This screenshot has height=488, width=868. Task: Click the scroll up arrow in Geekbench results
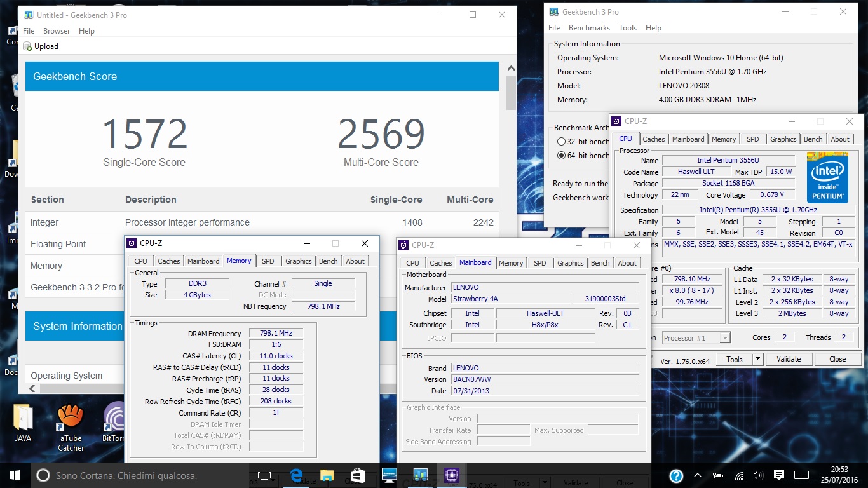(x=512, y=68)
